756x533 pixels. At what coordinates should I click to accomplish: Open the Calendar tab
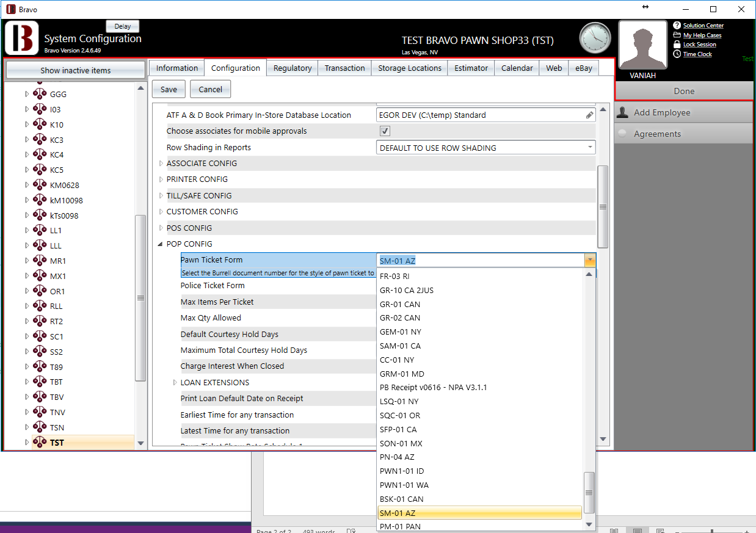point(517,68)
